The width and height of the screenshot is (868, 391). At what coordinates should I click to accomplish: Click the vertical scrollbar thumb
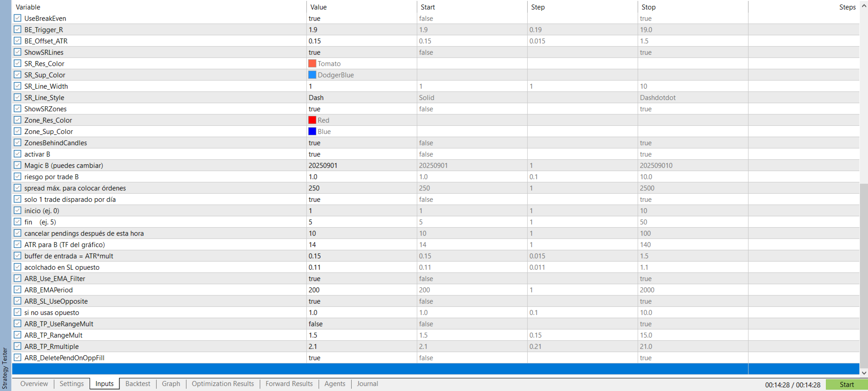[863, 276]
